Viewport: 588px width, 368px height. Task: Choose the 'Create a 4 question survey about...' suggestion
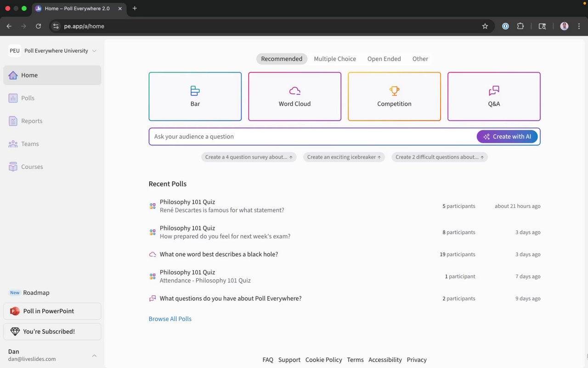[249, 157]
